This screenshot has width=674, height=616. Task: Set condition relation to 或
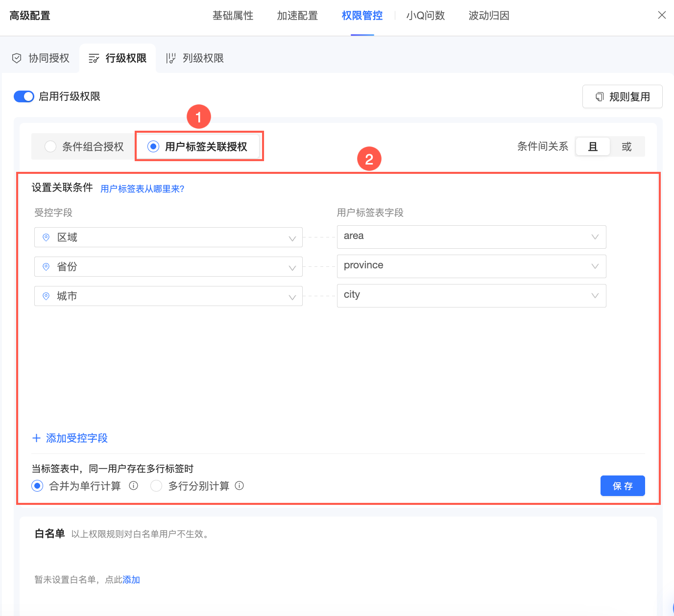pos(627,146)
